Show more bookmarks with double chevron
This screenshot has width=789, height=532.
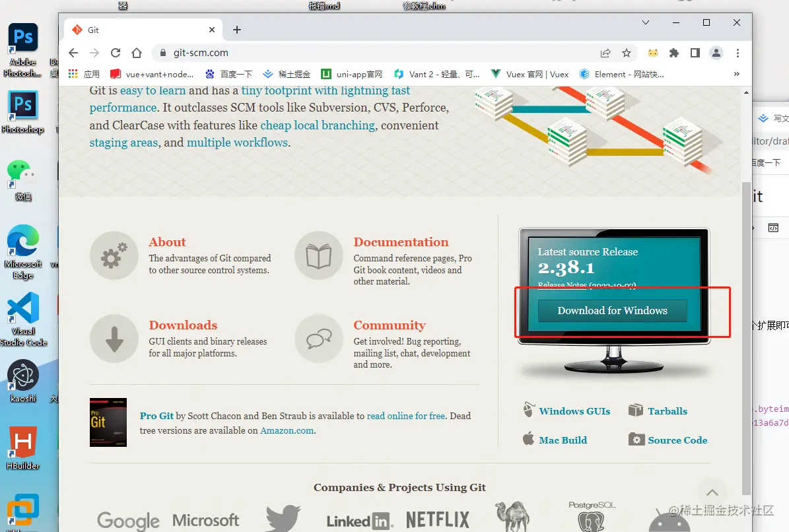coord(737,74)
